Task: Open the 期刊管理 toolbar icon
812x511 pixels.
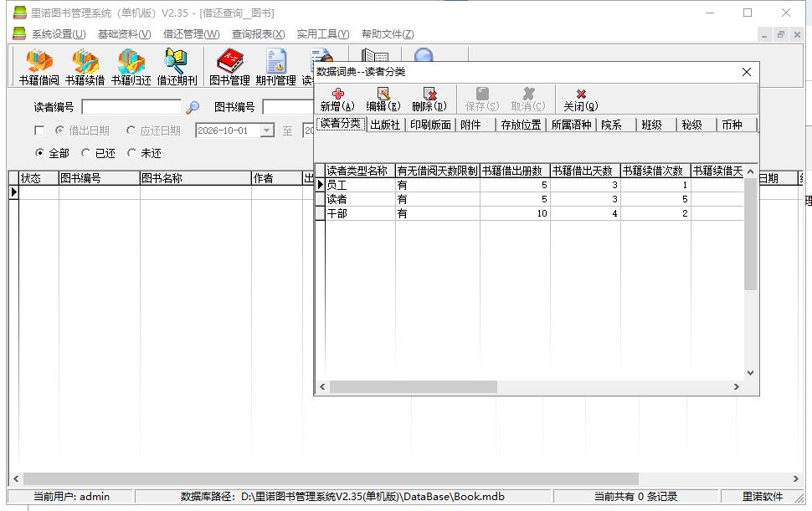Action: [275, 67]
